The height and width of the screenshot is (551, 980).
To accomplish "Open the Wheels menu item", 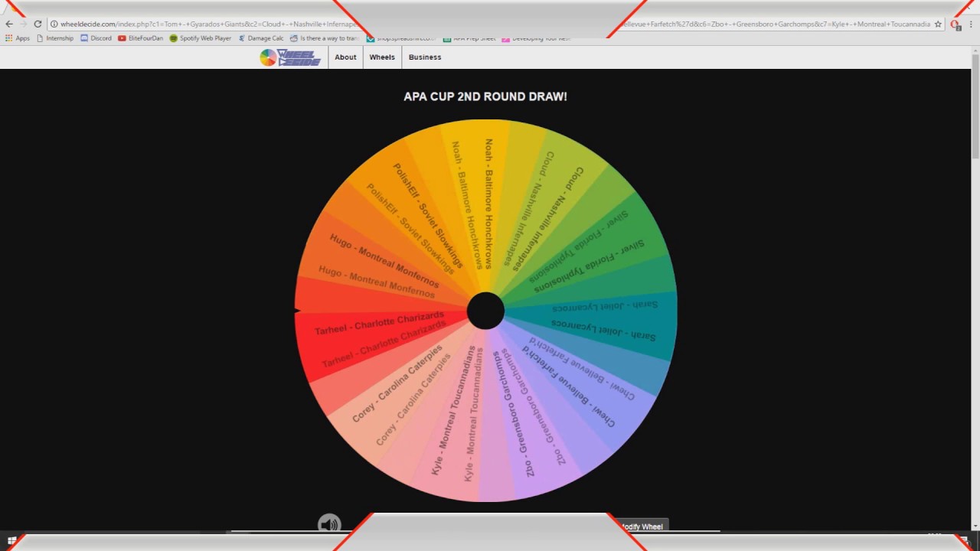I will point(382,57).
